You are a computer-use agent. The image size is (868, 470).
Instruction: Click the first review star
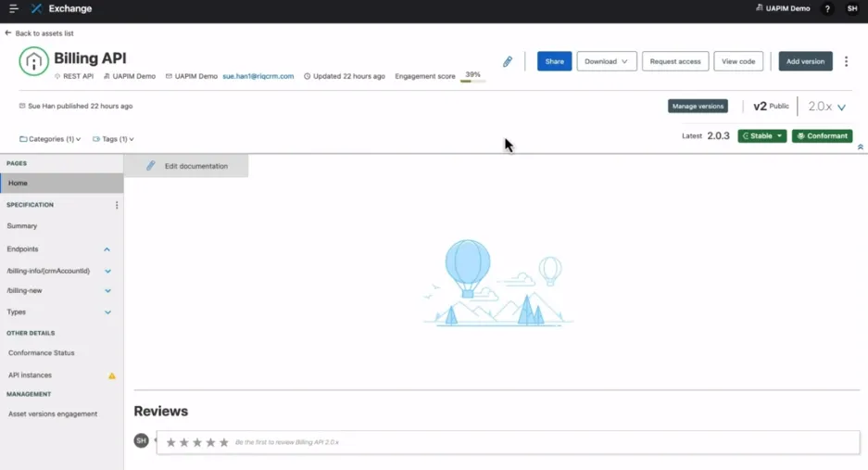point(171,442)
